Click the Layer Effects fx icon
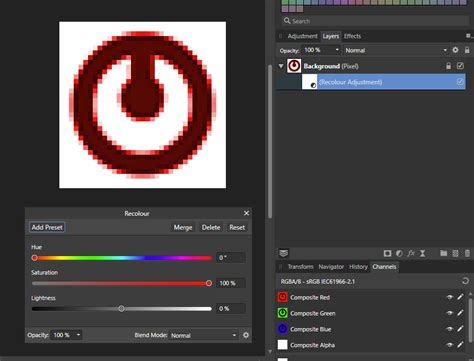 click(x=411, y=254)
